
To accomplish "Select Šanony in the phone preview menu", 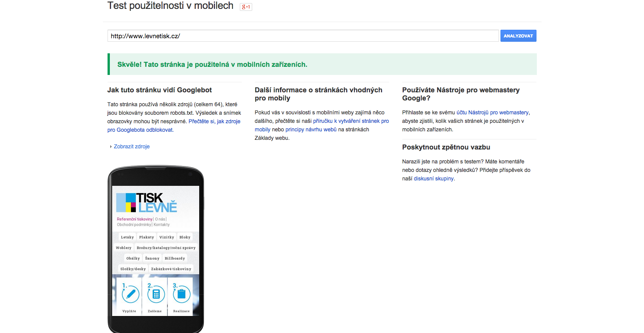I will pos(152,258).
